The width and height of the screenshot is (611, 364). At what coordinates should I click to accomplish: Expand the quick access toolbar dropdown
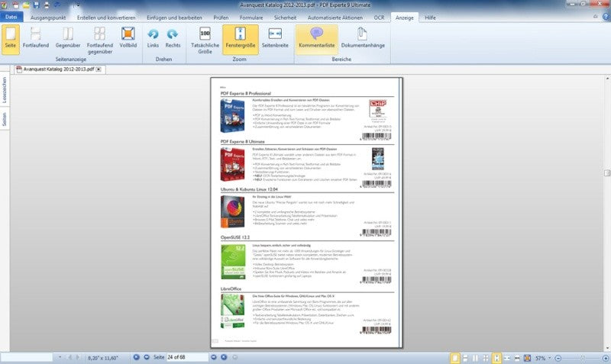(x=77, y=5)
